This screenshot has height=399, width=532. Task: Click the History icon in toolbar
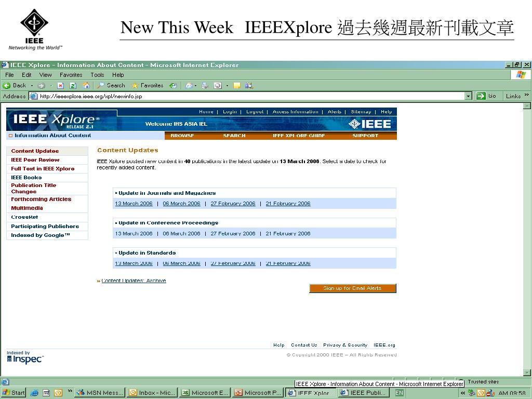click(173, 86)
